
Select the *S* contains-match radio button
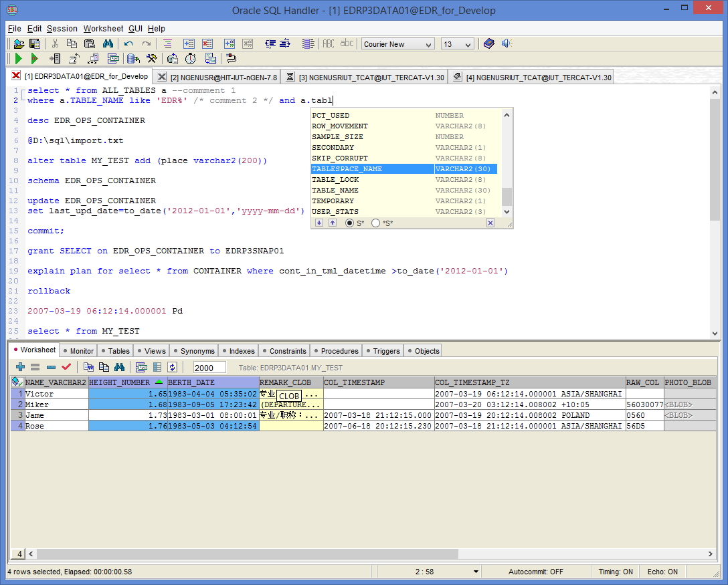pos(375,223)
